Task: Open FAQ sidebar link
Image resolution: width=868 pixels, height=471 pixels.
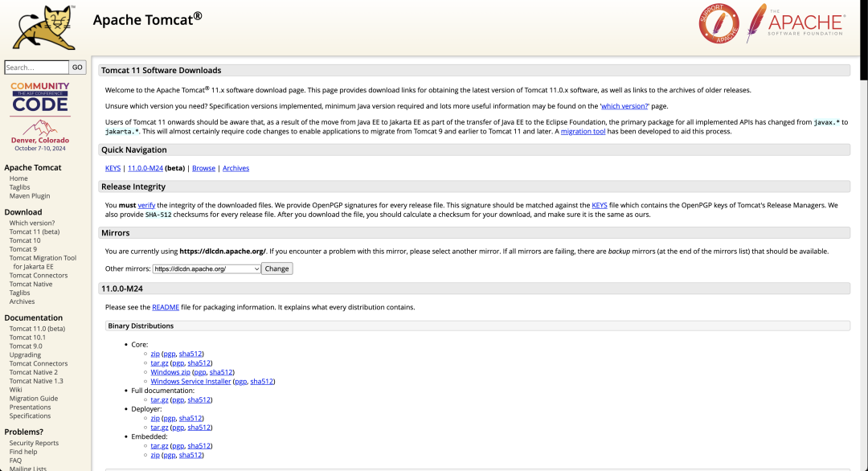Action: (15, 461)
